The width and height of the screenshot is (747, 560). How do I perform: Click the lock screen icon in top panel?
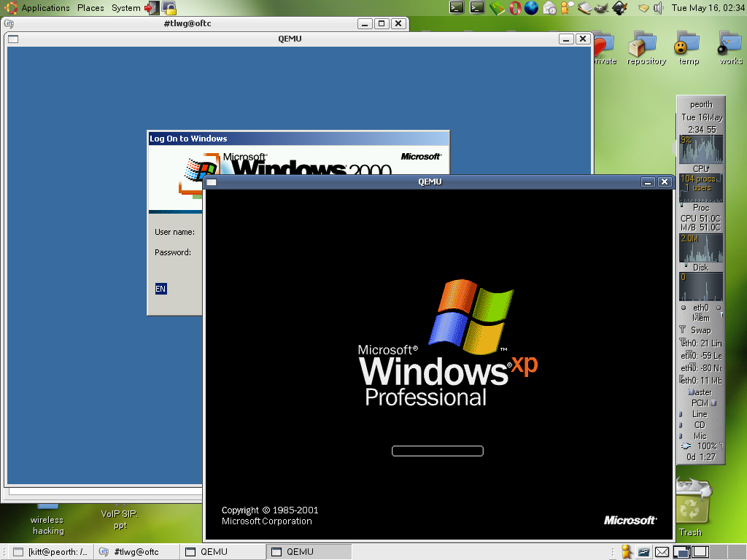169,7
